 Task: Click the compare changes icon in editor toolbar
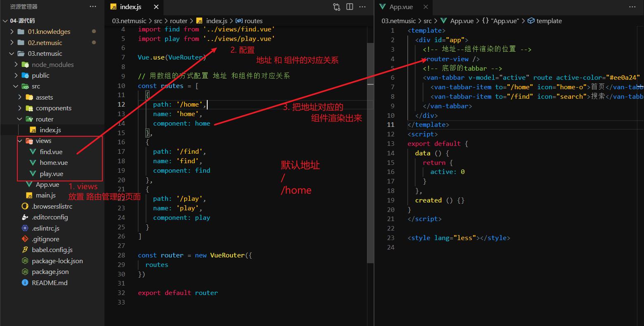pos(337,7)
